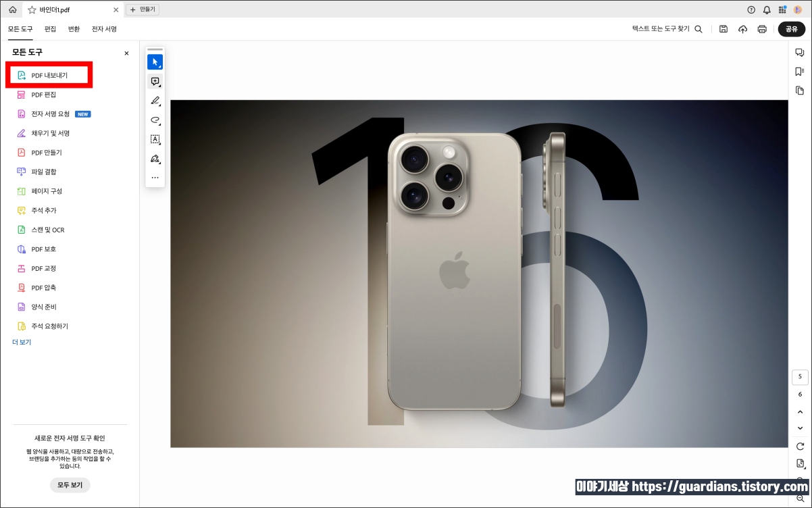Open the comments panel icon
The height and width of the screenshot is (508, 812).
[x=800, y=53]
